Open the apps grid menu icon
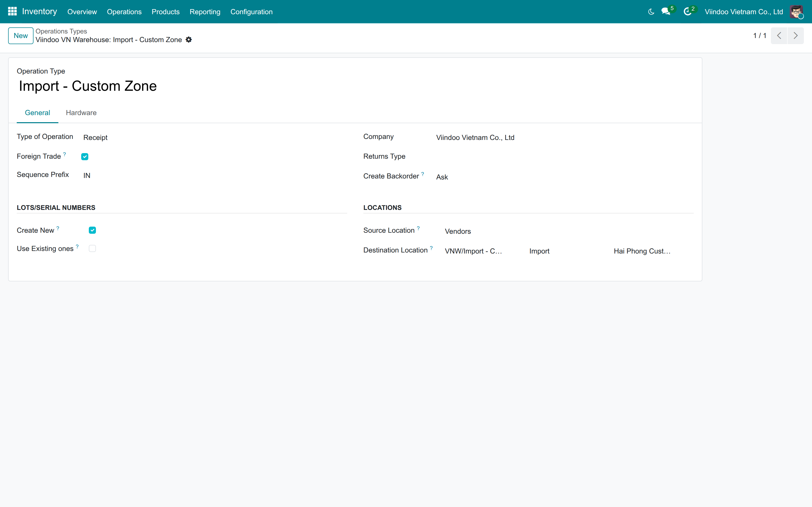 [12, 11]
